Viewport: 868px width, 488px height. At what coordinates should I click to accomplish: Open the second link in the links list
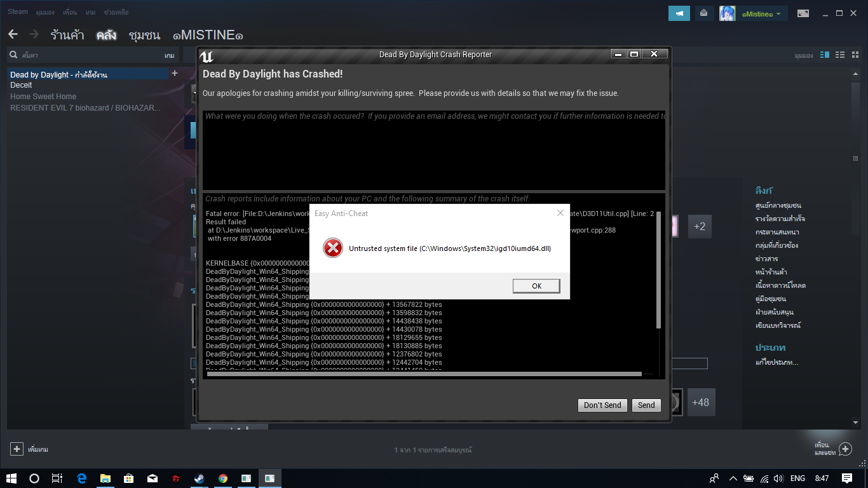coord(780,219)
